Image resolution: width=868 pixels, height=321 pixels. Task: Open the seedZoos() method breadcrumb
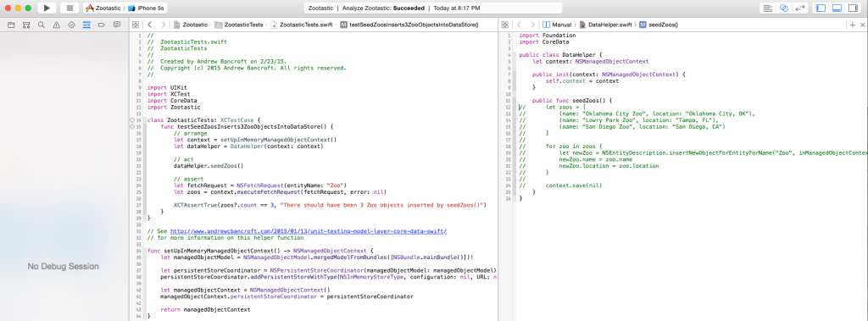pos(658,25)
